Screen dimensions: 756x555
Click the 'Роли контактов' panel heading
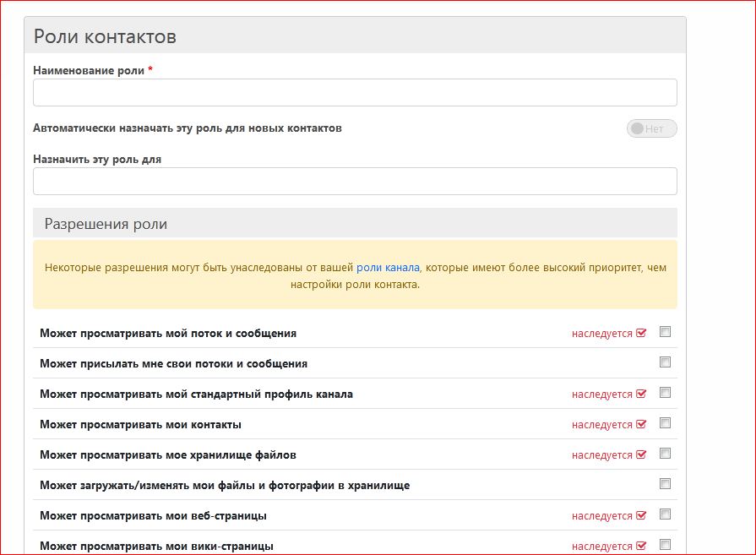pos(105,37)
